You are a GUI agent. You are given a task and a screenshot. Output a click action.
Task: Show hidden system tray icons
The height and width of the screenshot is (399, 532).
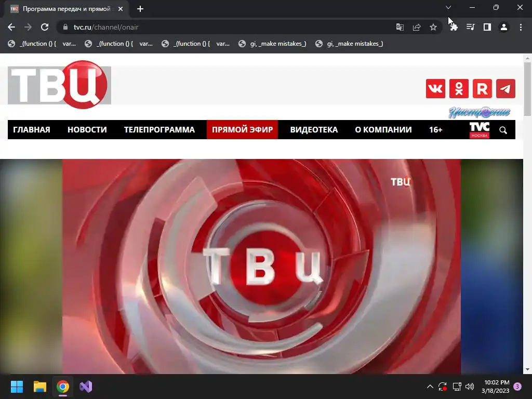(x=430, y=387)
